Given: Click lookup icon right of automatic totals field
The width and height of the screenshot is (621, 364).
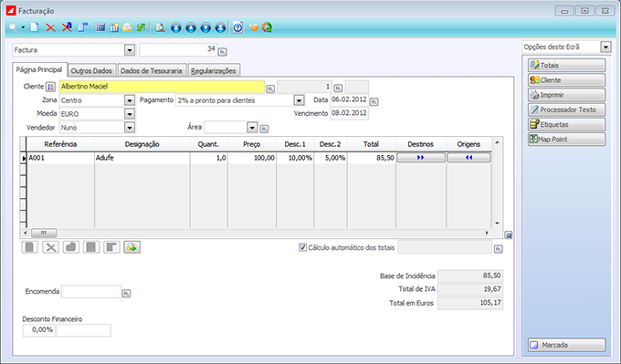Looking at the screenshot, I should click(x=499, y=249).
